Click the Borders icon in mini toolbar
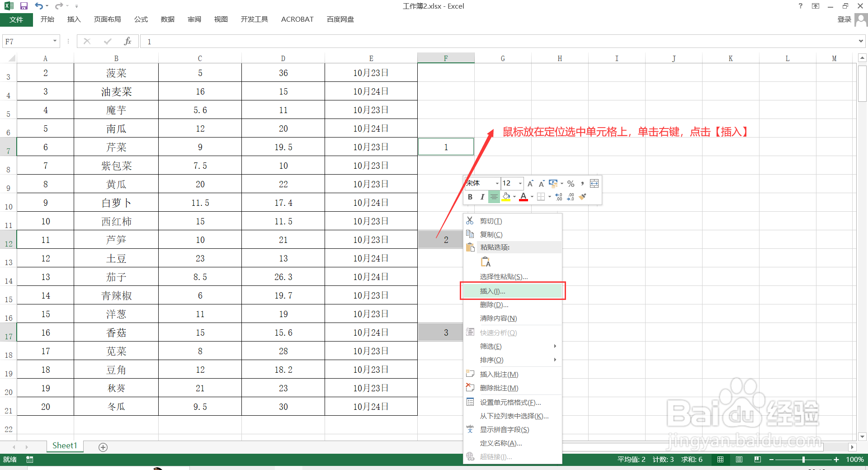Screen dimensions: 868x470 click(541, 197)
